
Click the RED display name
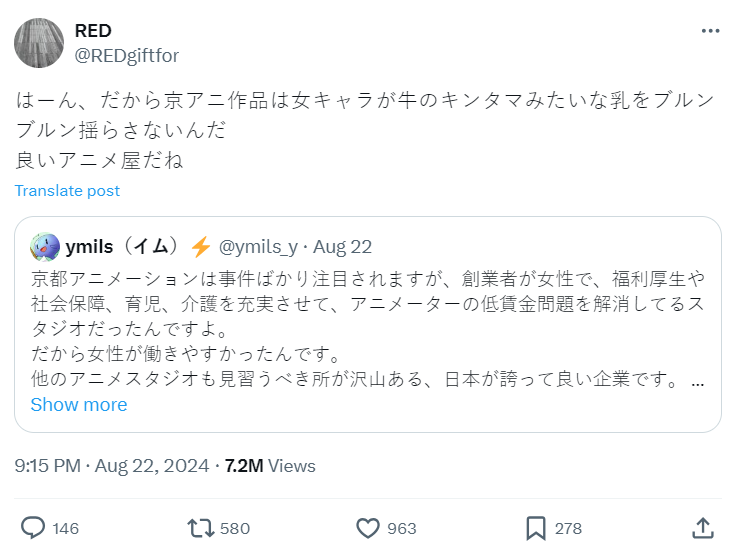click(x=93, y=31)
